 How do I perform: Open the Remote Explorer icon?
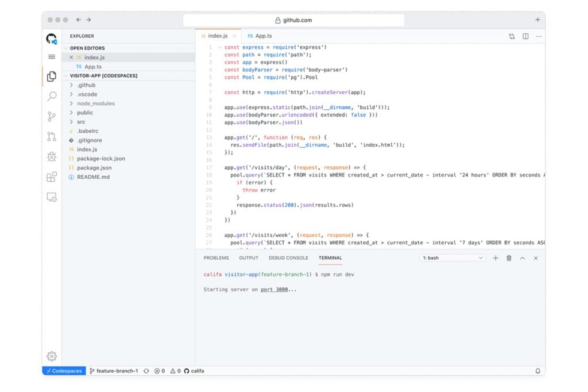(52, 197)
